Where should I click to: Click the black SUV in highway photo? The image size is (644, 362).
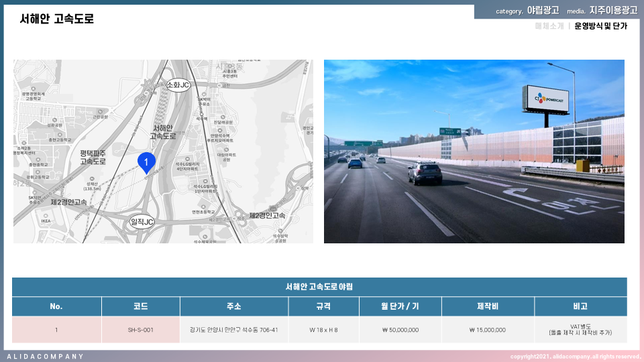point(425,172)
